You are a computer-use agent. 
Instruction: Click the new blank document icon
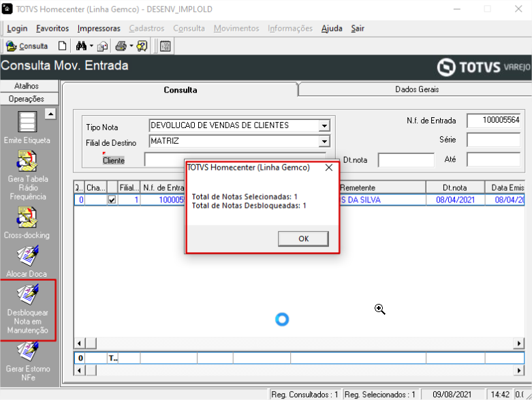point(62,46)
